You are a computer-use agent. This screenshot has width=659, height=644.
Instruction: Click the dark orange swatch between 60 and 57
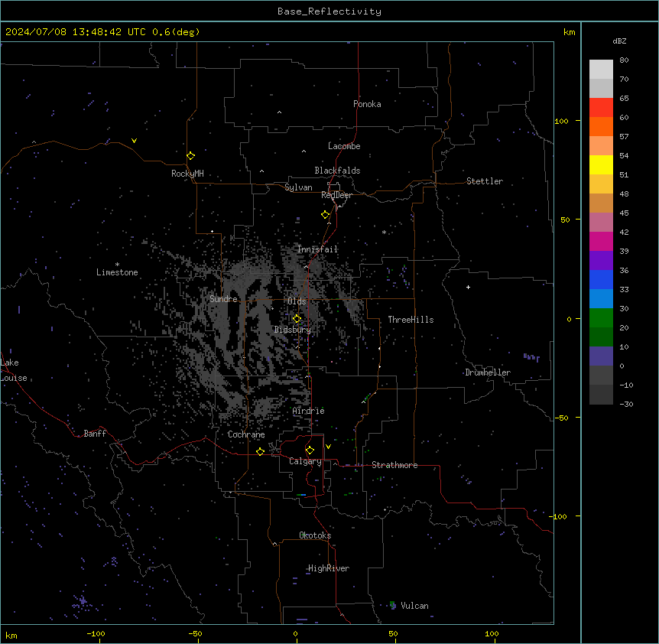click(601, 126)
